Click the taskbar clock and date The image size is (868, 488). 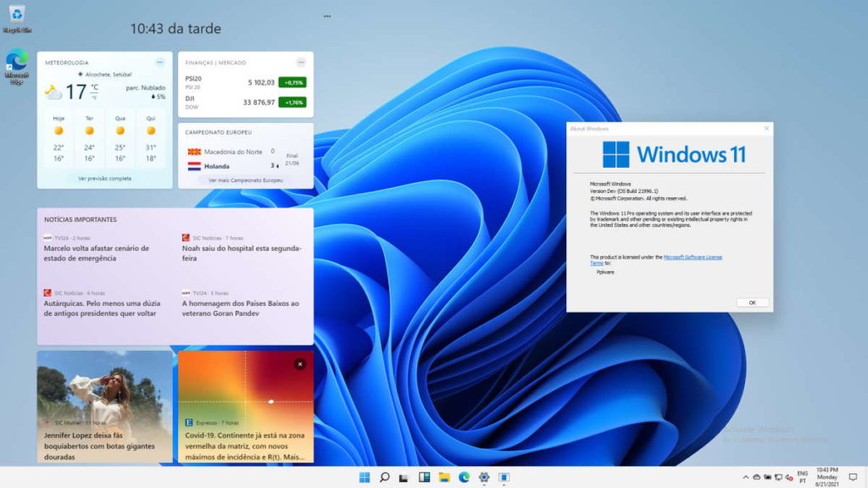(x=827, y=477)
